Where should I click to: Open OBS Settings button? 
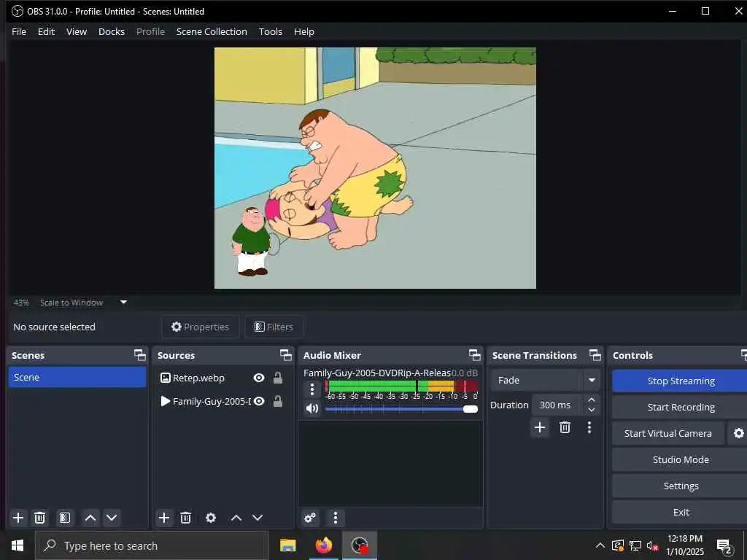pos(681,486)
